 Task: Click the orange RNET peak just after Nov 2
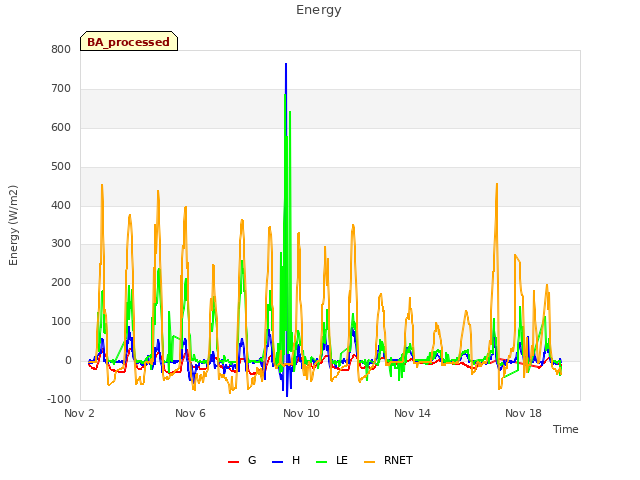102,185
